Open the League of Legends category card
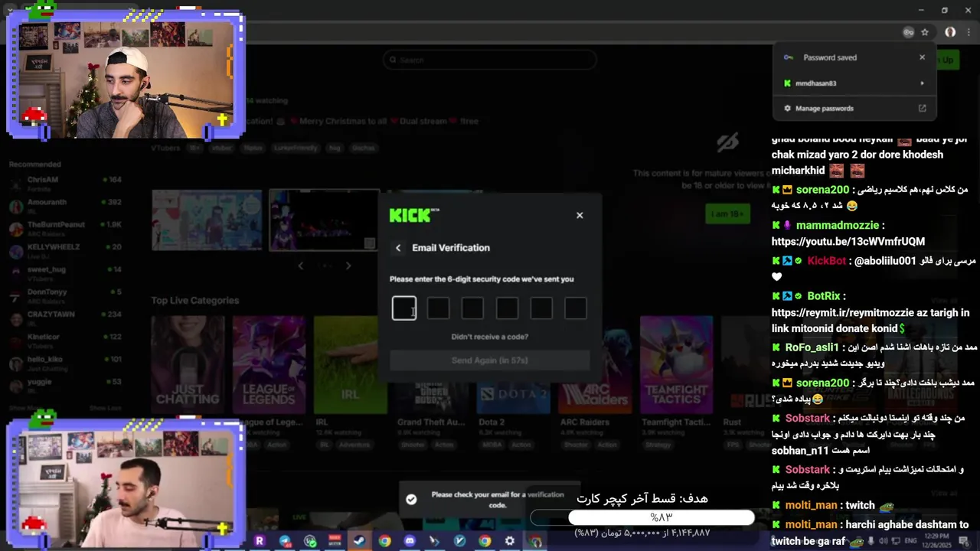The image size is (980, 551). click(x=269, y=364)
